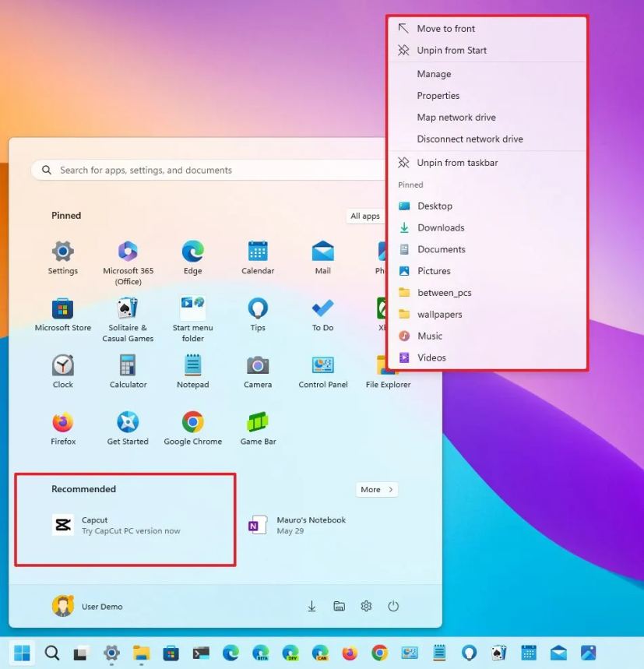Select Move to front in context menu

coord(487,29)
